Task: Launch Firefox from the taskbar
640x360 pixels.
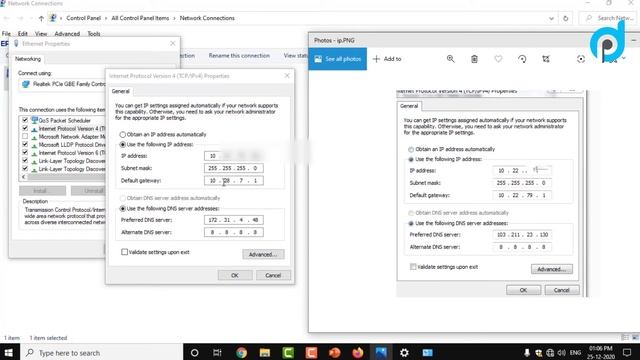Action: tap(358, 352)
